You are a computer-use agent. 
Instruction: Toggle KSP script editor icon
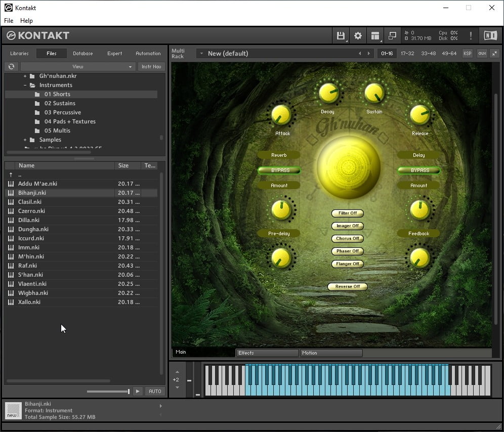click(x=468, y=53)
